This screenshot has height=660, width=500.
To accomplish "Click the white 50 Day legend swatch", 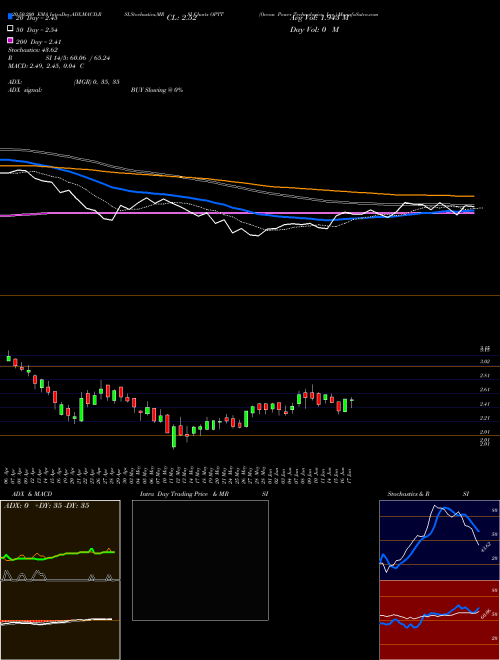I will [11, 28].
